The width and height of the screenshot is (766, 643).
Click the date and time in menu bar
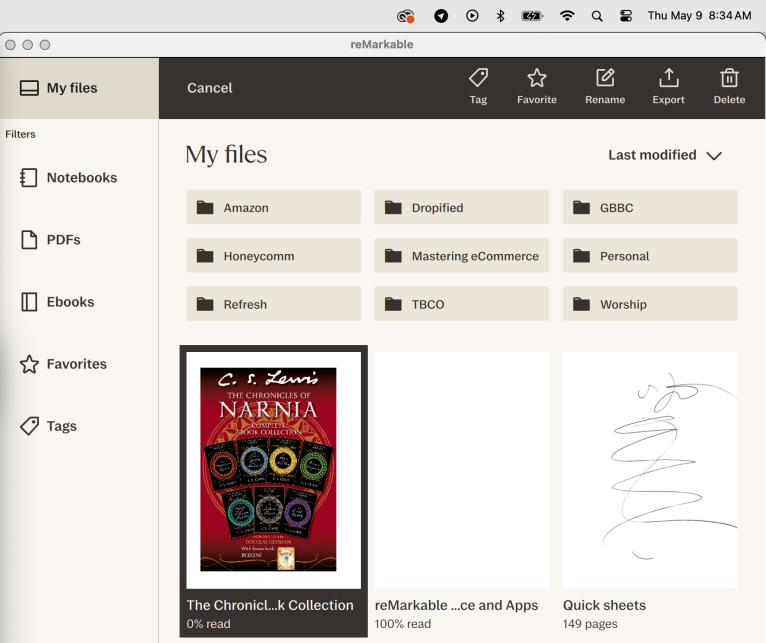(x=699, y=16)
